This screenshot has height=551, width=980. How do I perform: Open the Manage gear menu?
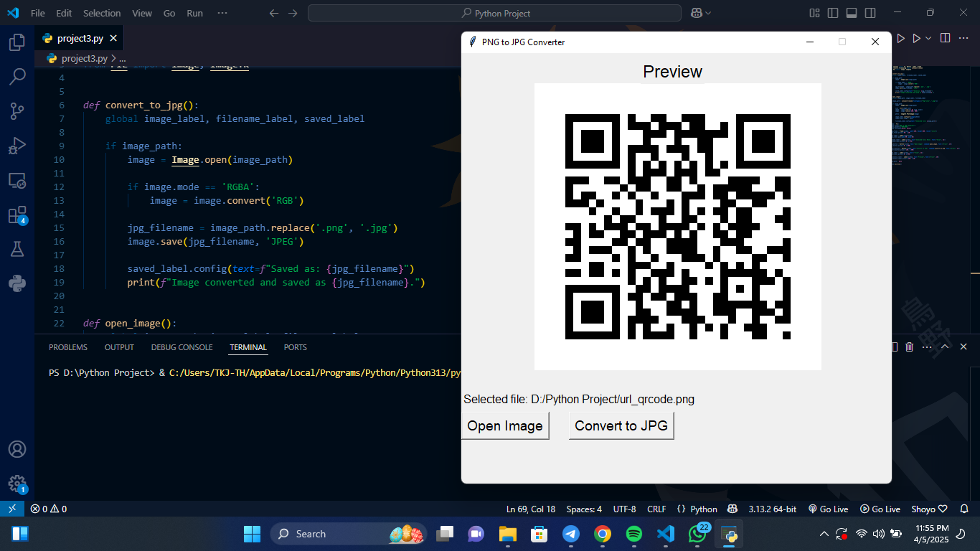[x=17, y=484]
